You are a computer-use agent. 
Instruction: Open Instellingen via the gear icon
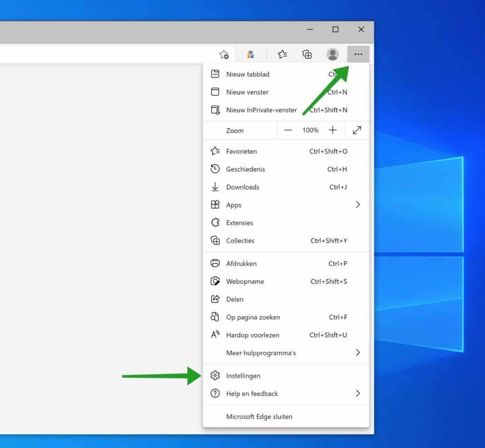click(215, 375)
